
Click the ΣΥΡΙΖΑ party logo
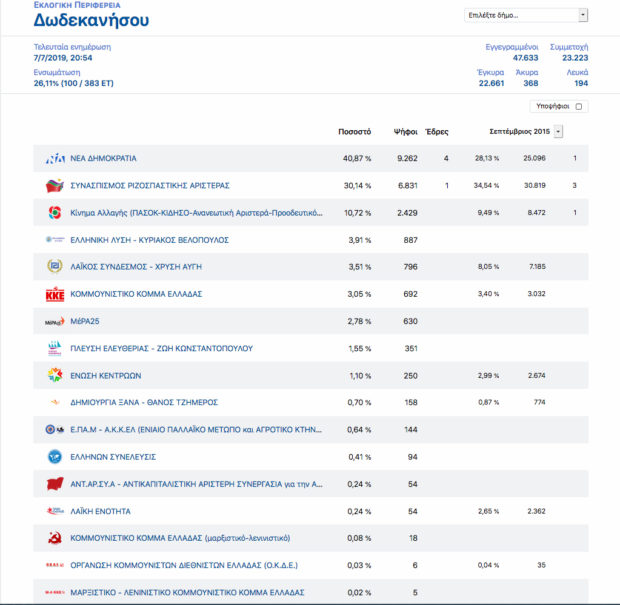[x=55, y=185]
